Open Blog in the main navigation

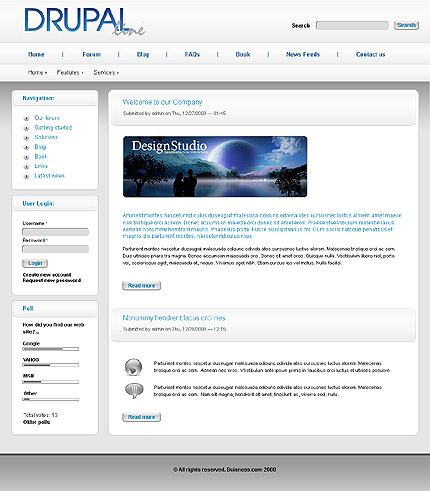tap(143, 54)
